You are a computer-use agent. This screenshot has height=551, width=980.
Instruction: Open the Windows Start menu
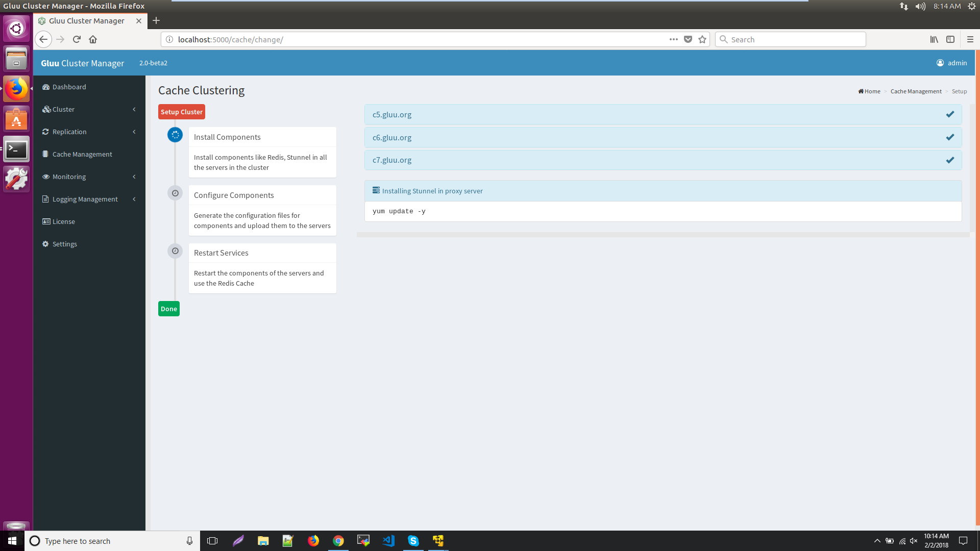tap(12, 541)
